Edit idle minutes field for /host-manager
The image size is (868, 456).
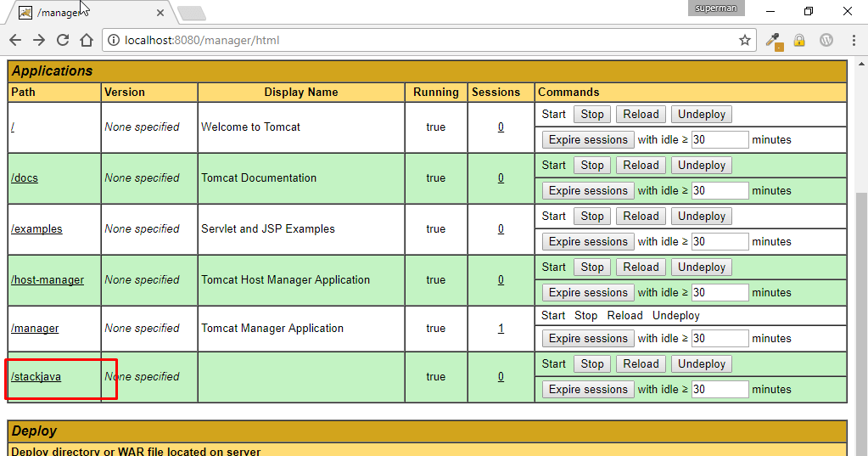[720, 293]
